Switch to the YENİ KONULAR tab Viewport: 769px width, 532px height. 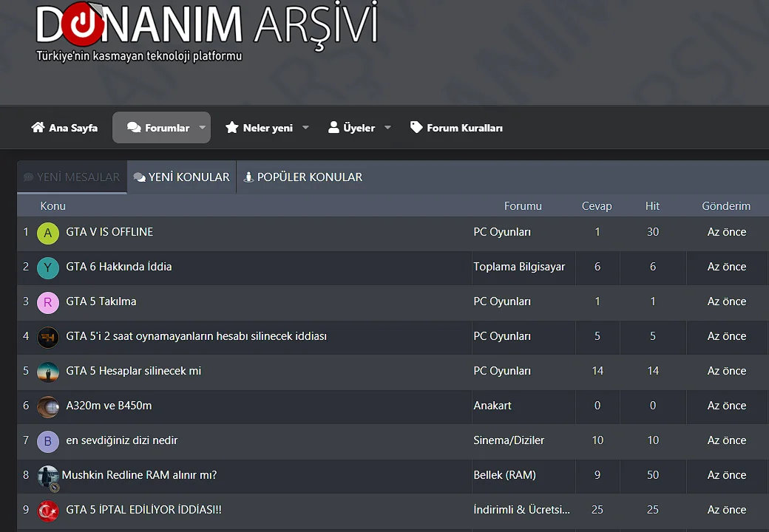click(181, 177)
